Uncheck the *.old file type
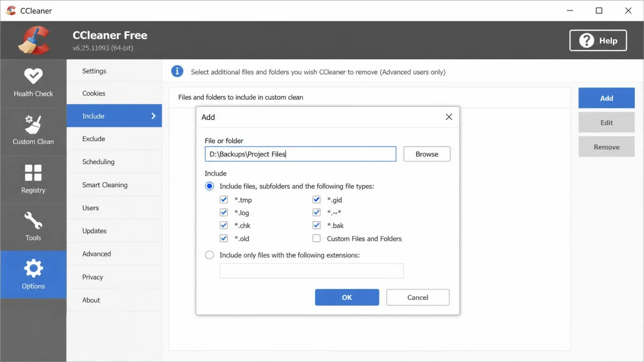 pos(224,238)
